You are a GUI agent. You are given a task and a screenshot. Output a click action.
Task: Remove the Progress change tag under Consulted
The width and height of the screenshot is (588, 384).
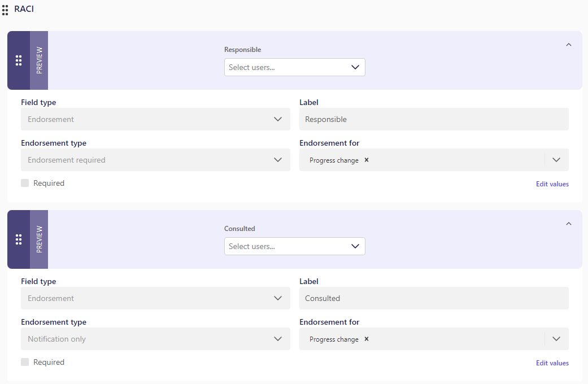pyautogui.click(x=366, y=339)
